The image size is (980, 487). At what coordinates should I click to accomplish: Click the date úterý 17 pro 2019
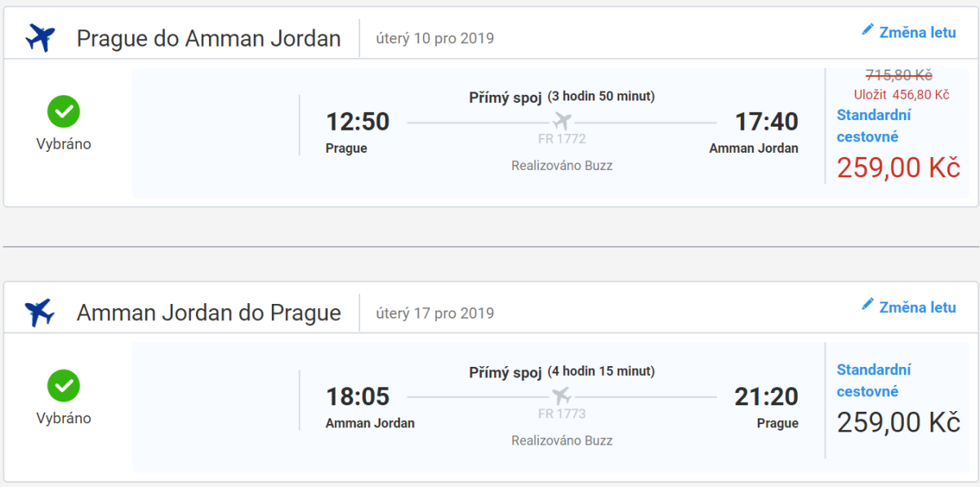click(x=434, y=313)
